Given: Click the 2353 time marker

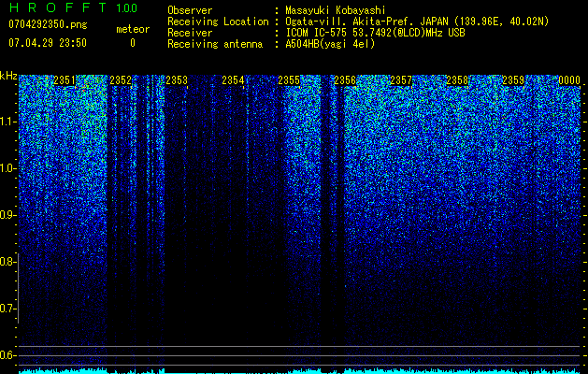Looking at the screenshot, I should [x=177, y=80].
